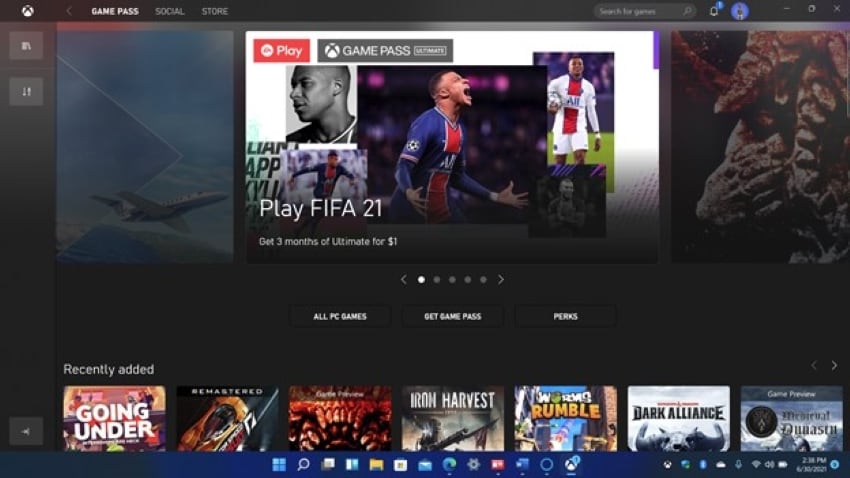Open the Wi-Fi network tray icon
This screenshot has height=478, width=850.
[x=756, y=464]
